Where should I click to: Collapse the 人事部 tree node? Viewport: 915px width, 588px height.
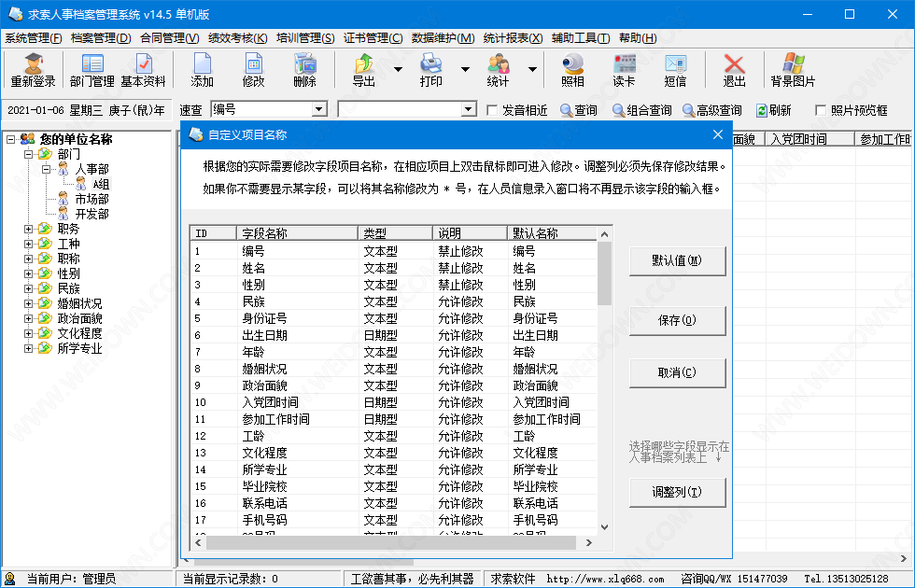46,169
